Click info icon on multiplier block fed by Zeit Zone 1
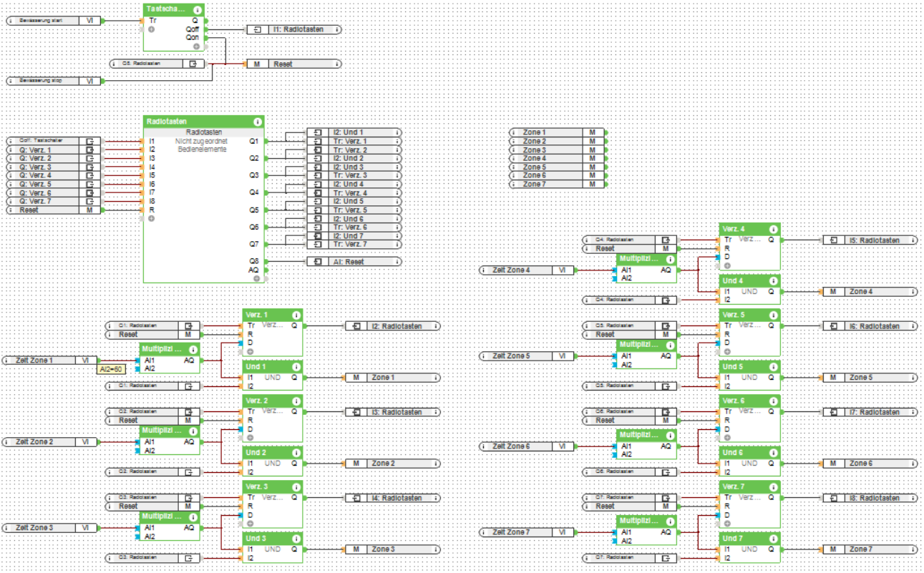This screenshot has width=924, height=573. (x=193, y=350)
